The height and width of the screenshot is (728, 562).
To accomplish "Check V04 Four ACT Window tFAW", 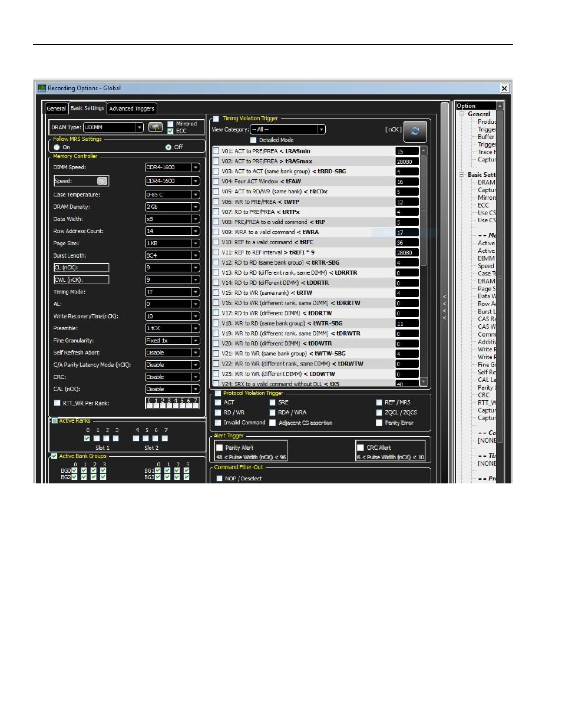I will tap(216, 182).
